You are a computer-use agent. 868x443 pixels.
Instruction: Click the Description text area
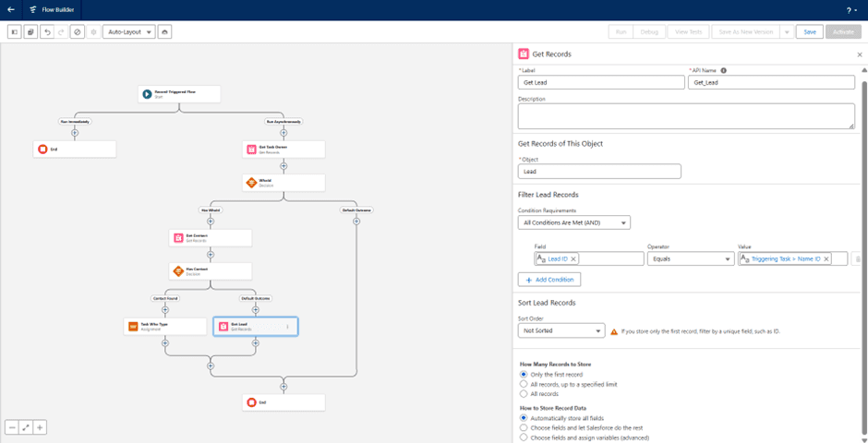click(x=686, y=116)
